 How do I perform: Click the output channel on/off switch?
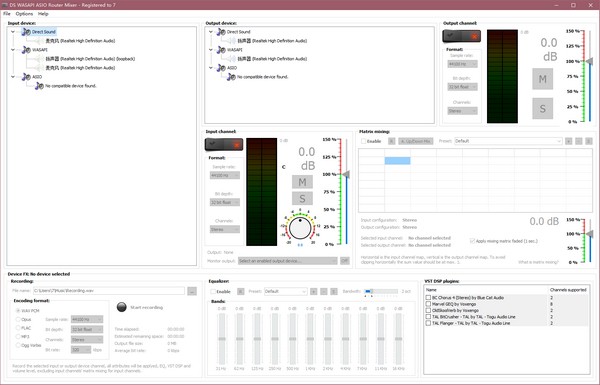[461, 36]
